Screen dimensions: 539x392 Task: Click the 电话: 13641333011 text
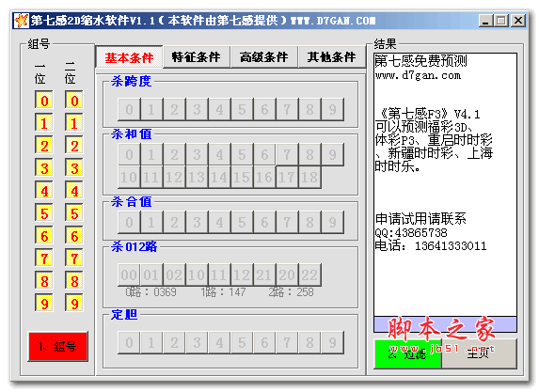click(431, 245)
